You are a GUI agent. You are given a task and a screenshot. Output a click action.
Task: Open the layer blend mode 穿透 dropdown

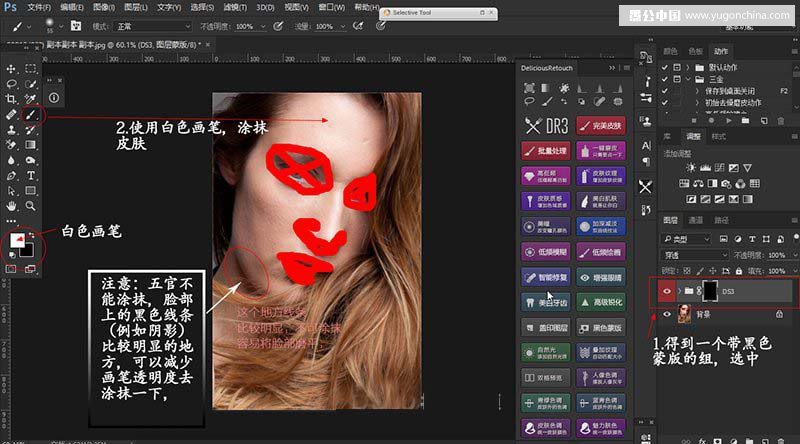point(694,255)
